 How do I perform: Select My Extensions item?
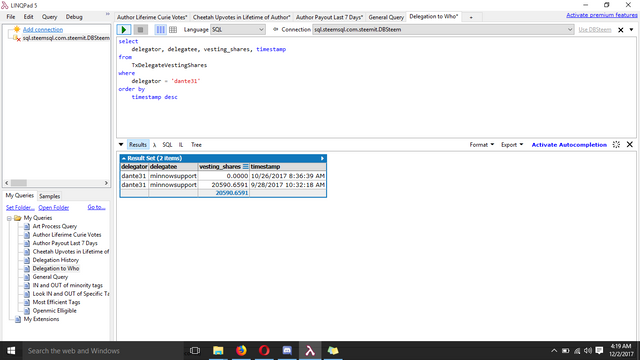pyautogui.click(x=41, y=319)
